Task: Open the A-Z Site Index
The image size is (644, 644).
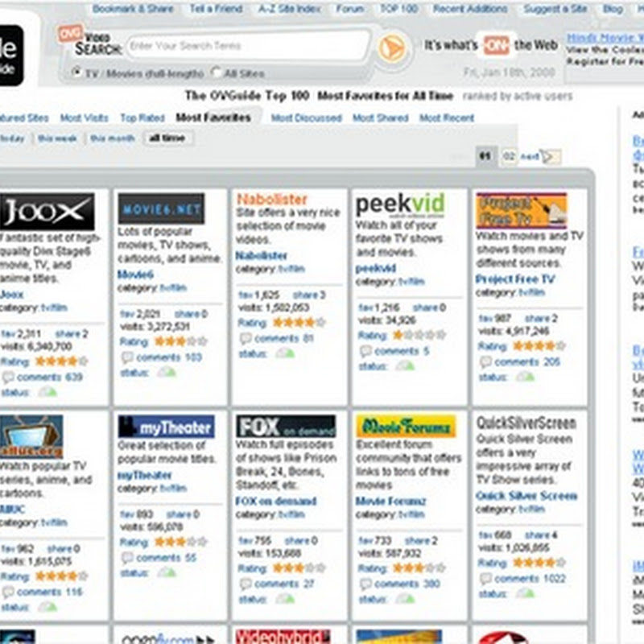Action: point(289,9)
